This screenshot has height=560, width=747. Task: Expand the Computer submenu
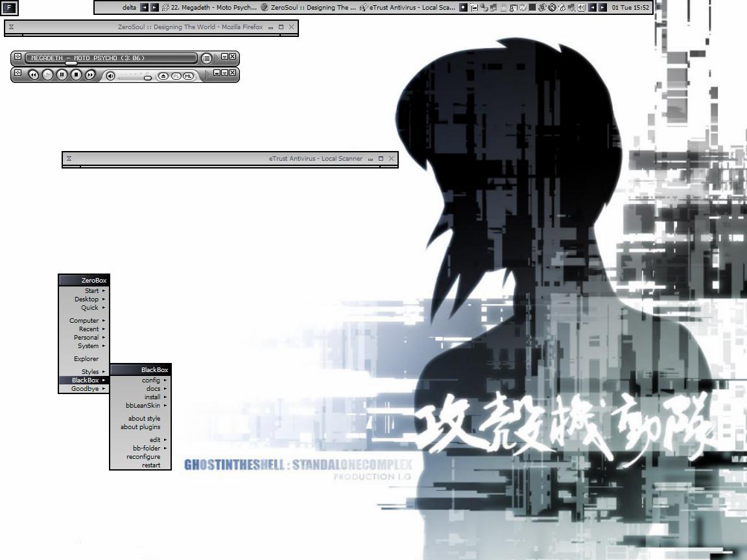(84, 320)
